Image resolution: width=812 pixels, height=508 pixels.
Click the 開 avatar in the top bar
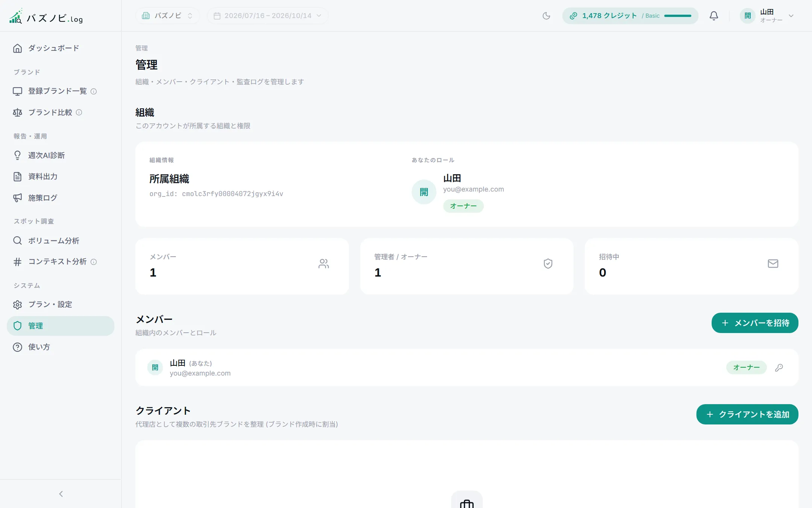pos(747,16)
